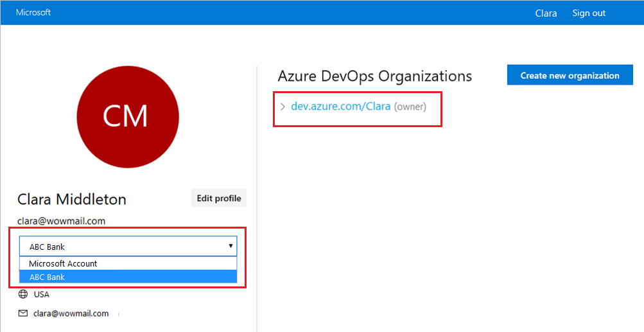Viewport: 644px width, 332px height.
Task: Open Edit profile
Action: tap(219, 198)
